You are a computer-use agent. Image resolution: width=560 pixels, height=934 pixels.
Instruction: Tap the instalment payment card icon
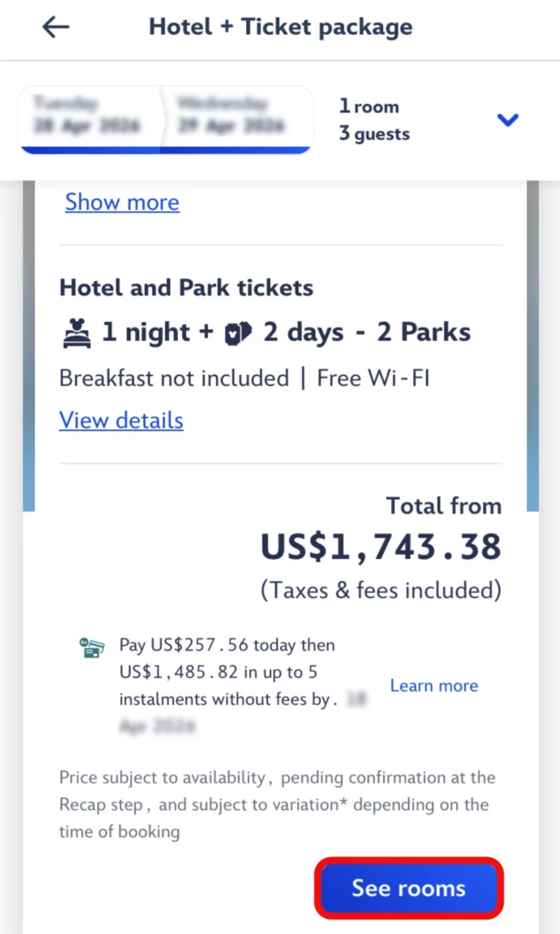click(x=92, y=649)
